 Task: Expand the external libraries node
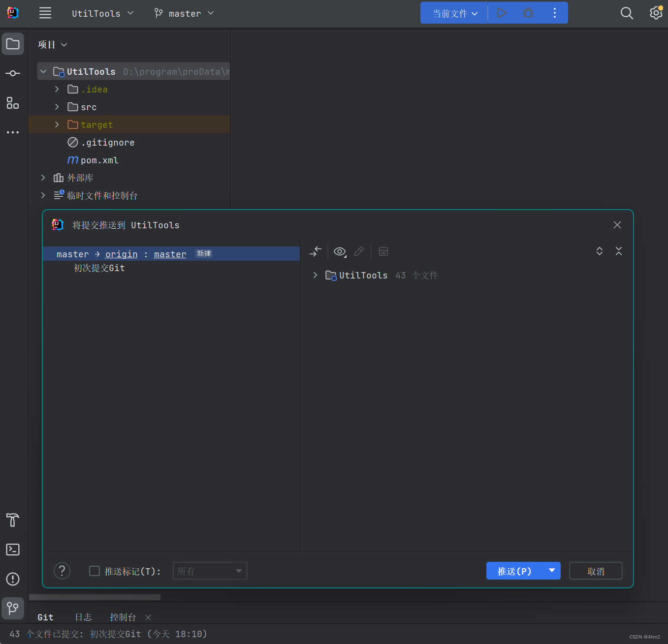coord(43,178)
